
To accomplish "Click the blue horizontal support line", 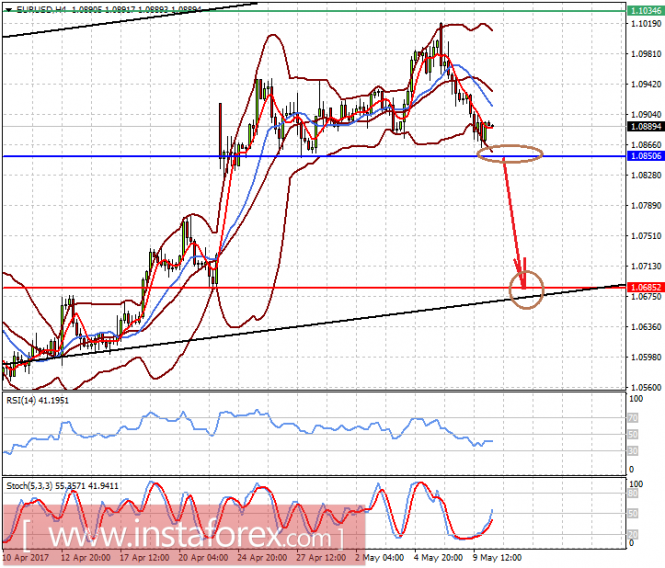I will pyautogui.click(x=314, y=157).
